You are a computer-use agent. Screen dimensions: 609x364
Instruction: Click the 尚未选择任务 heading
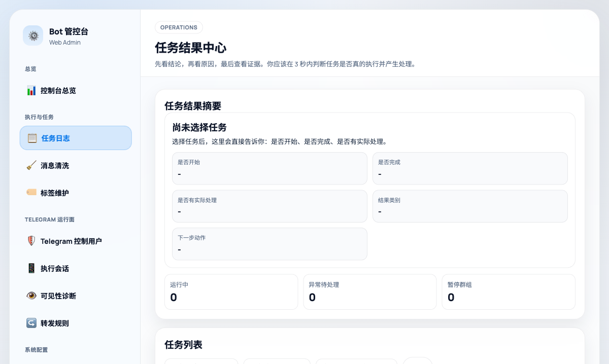(x=199, y=127)
